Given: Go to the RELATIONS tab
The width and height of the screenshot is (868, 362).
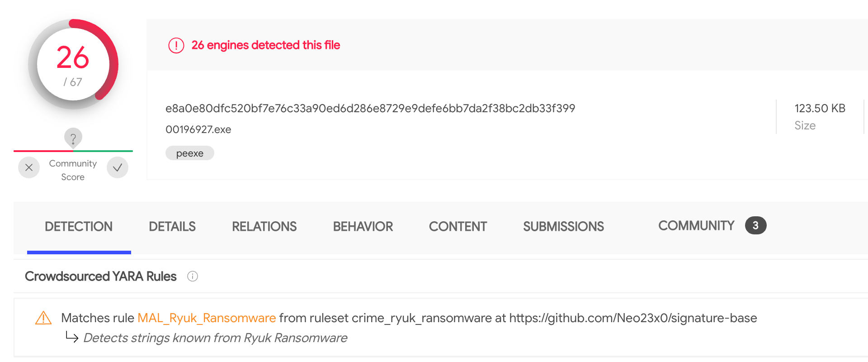Looking at the screenshot, I should (x=264, y=226).
